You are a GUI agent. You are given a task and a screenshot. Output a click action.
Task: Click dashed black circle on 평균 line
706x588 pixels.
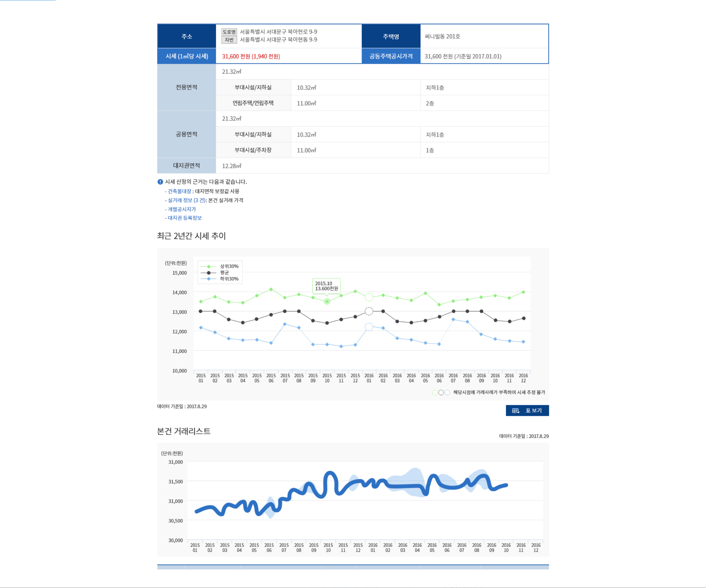point(369,311)
